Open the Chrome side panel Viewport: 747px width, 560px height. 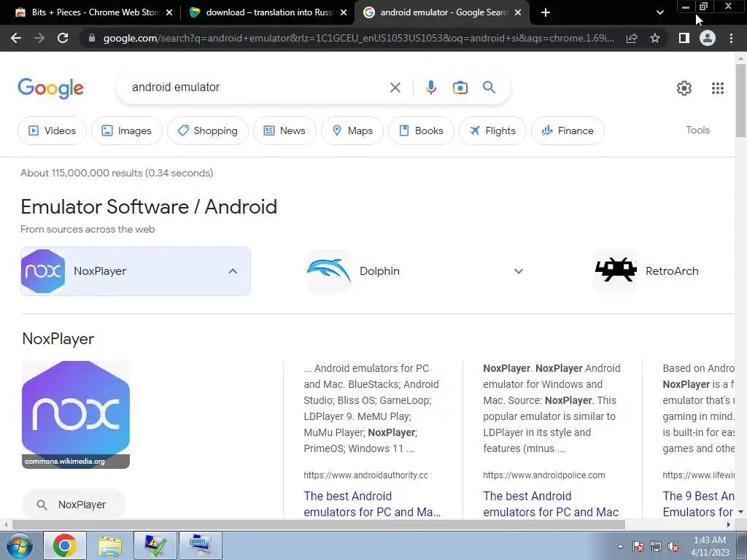684,38
